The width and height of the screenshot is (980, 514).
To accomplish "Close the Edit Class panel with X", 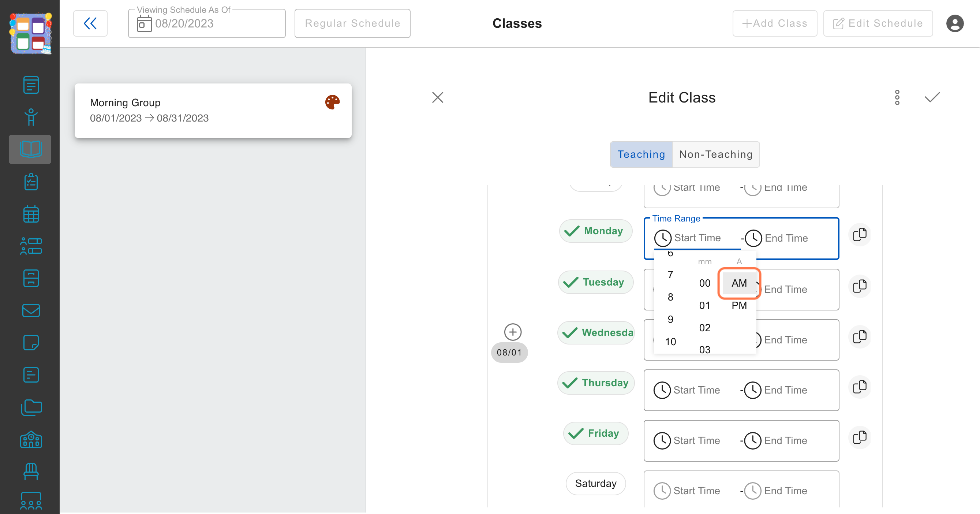I will click(438, 97).
